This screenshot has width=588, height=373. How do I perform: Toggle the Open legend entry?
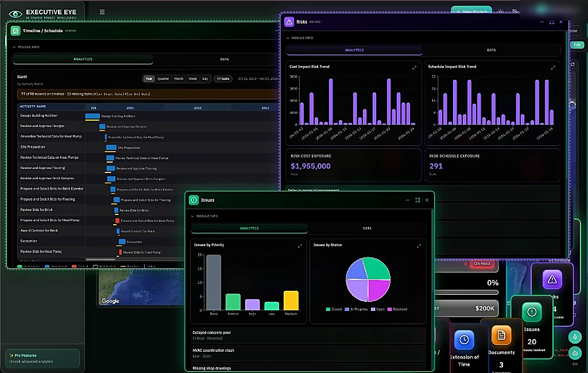378,309
